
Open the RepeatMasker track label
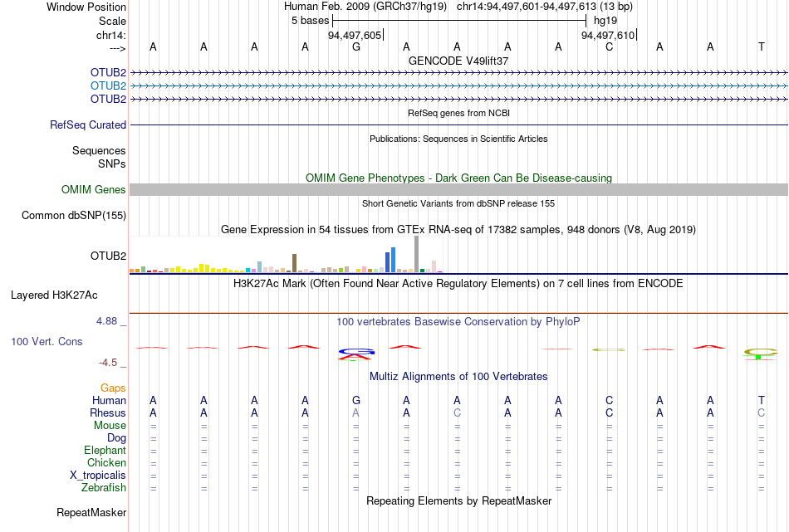[91, 512]
